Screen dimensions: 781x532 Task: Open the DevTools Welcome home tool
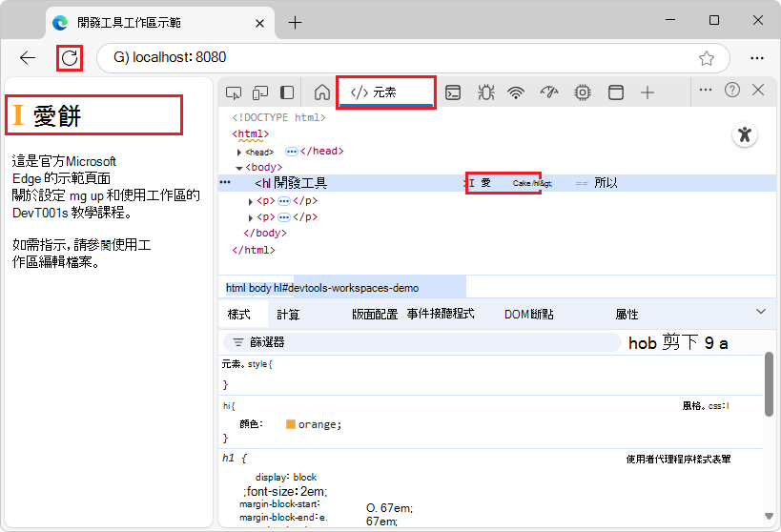click(x=321, y=92)
